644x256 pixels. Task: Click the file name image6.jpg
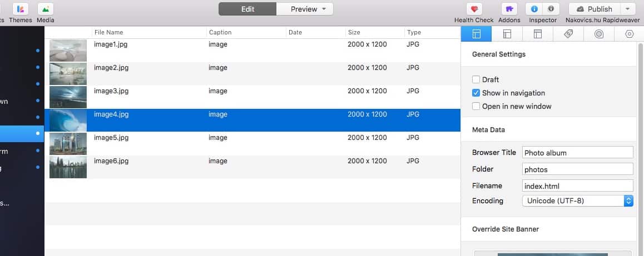111,161
